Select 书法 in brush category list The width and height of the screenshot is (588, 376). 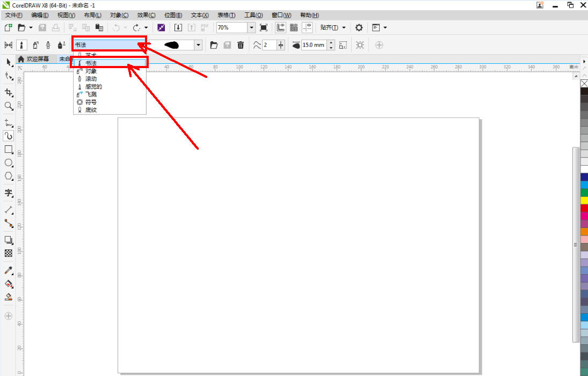coord(110,63)
